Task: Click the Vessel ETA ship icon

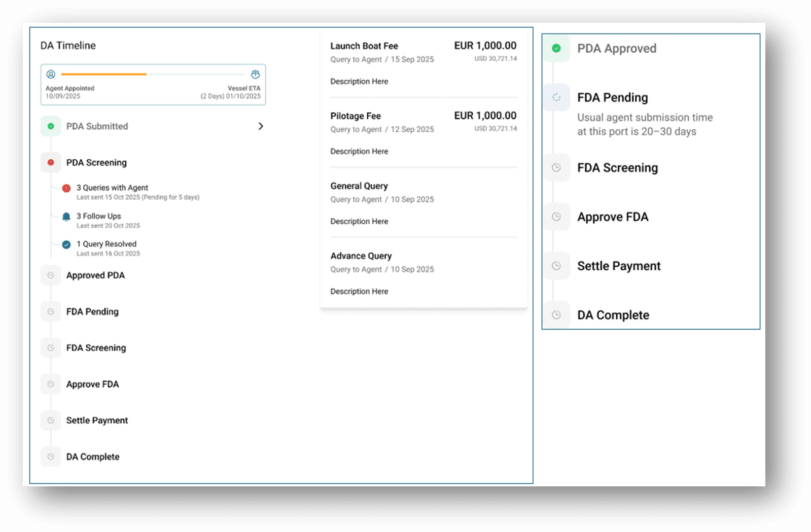Action: (256, 75)
